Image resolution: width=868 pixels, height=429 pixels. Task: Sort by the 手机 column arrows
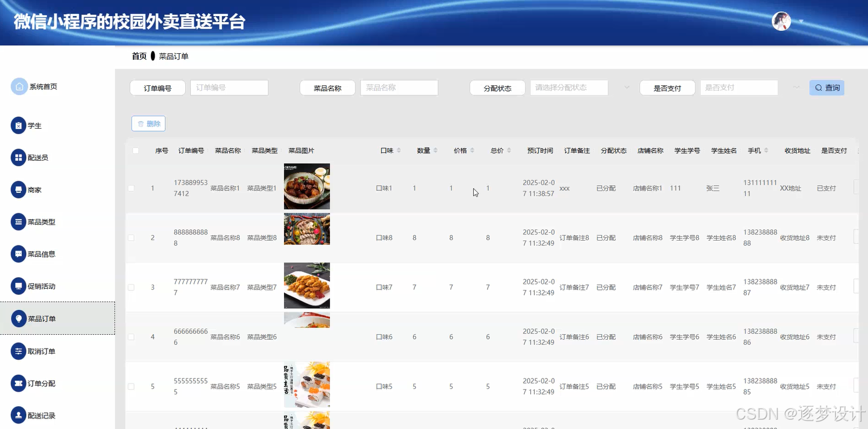click(x=766, y=151)
